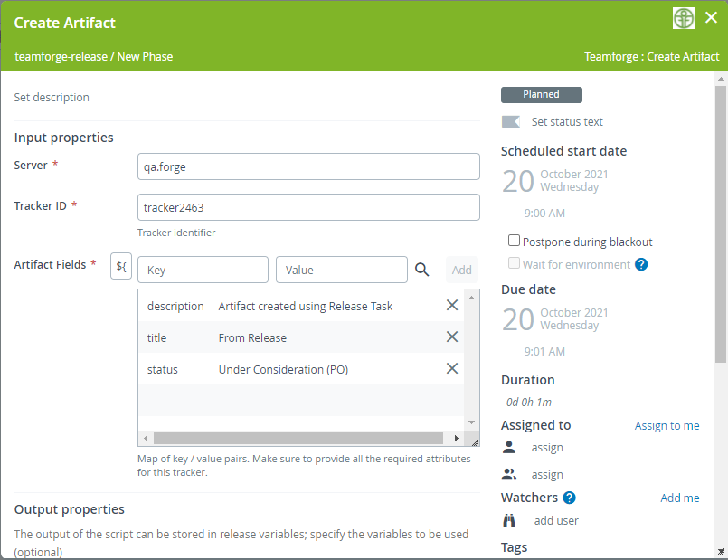Click the status flag icon
This screenshot has width=728, height=560.
pos(511,122)
